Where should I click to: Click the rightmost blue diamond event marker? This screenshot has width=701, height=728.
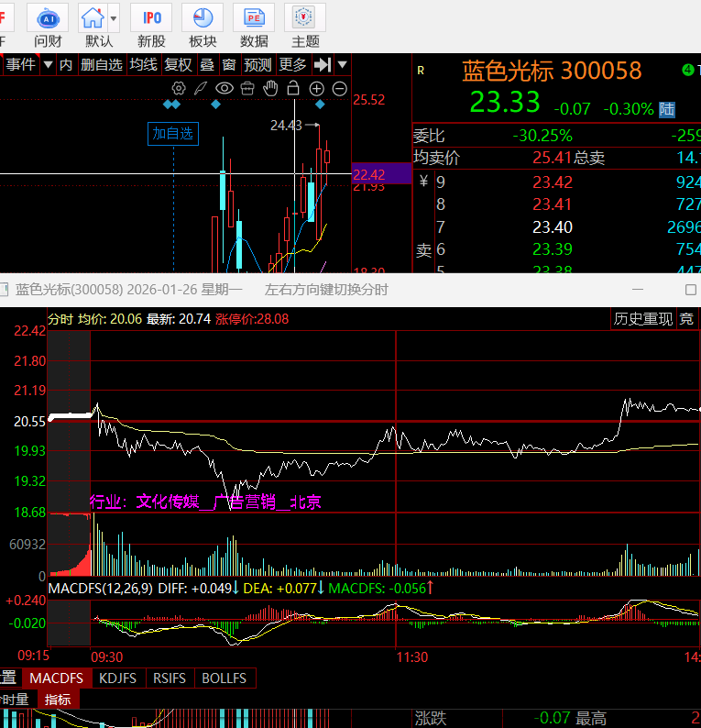pos(320,105)
